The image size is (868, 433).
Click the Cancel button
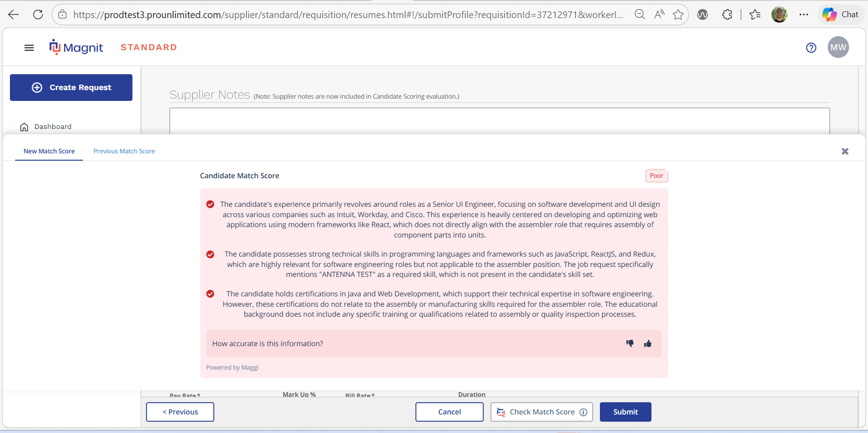click(x=449, y=412)
